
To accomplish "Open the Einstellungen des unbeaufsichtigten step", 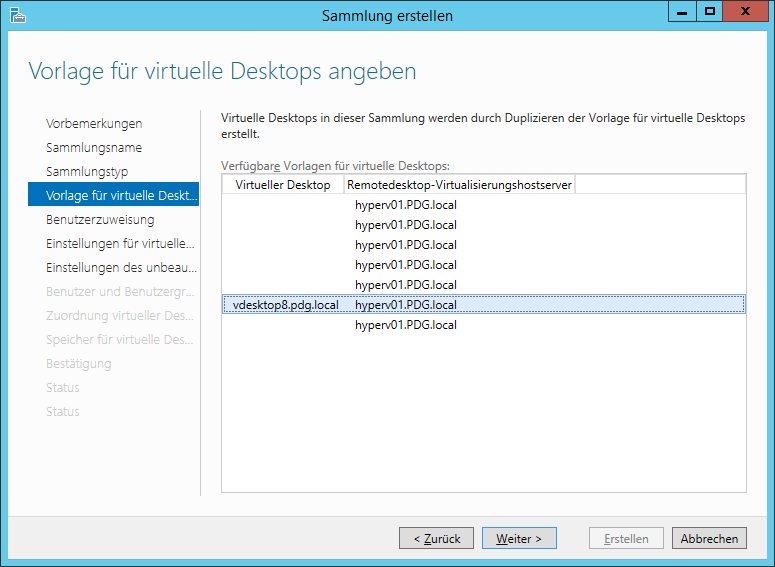I will tap(121, 268).
